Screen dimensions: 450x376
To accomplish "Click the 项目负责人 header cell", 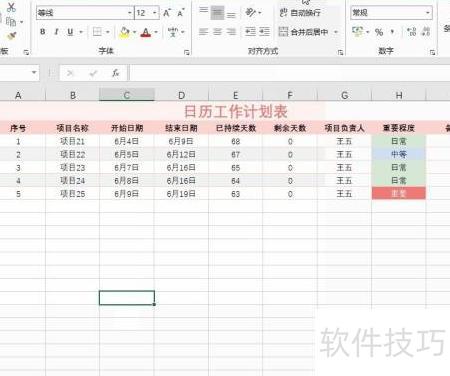I will click(344, 128).
